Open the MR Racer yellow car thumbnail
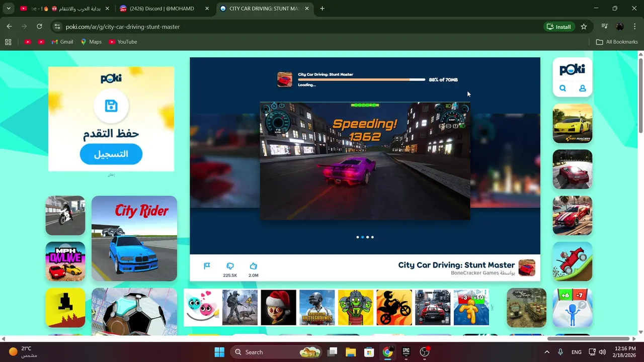644x362 pixels. click(573, 123)
